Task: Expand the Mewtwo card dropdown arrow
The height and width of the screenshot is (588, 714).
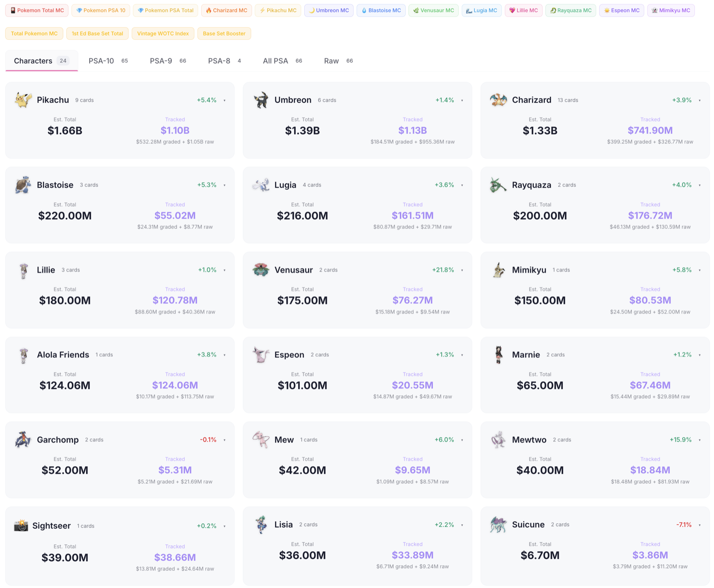Action: point(699,440)
